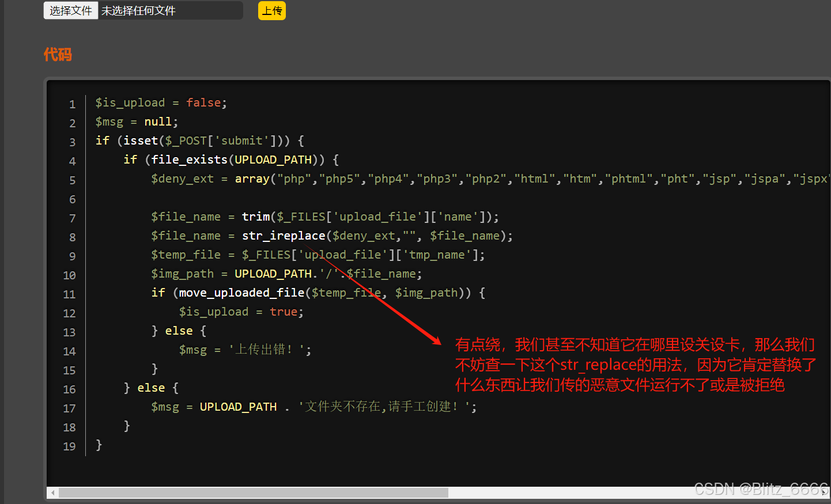Click the str_ireplace code line
Image resolution: width=831 pixels, height=504 pixels.
[x=332, y=236]
